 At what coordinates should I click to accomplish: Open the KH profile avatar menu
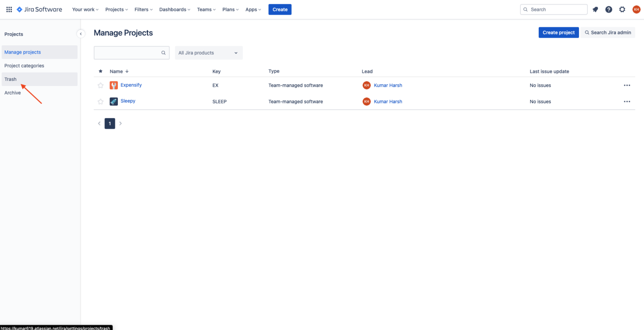tap(636, 9)
